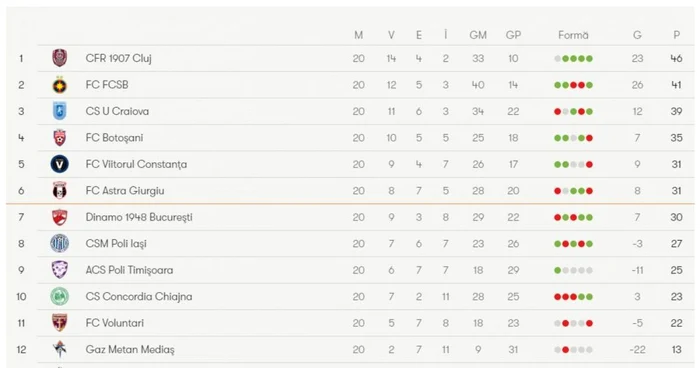
Task: Click the CSM Poli Iași round logo
Action: point(59,244)
